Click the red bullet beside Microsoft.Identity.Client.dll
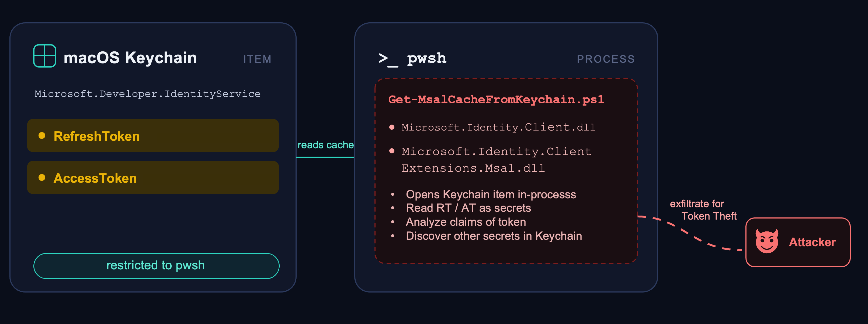Image resolution: width=868 pixels, height=324 pixels. click(391, 127)
